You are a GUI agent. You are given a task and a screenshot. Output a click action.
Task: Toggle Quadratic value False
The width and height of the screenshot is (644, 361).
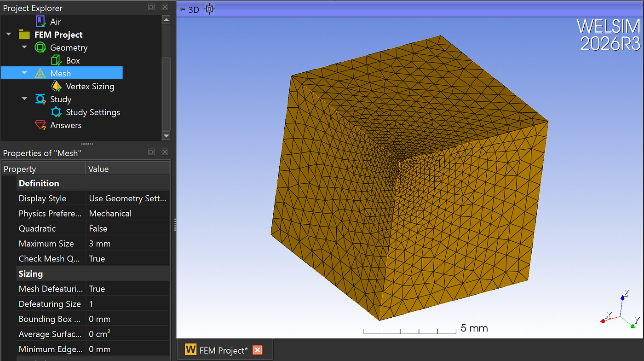pyautogui.click(x=128, y=228)
